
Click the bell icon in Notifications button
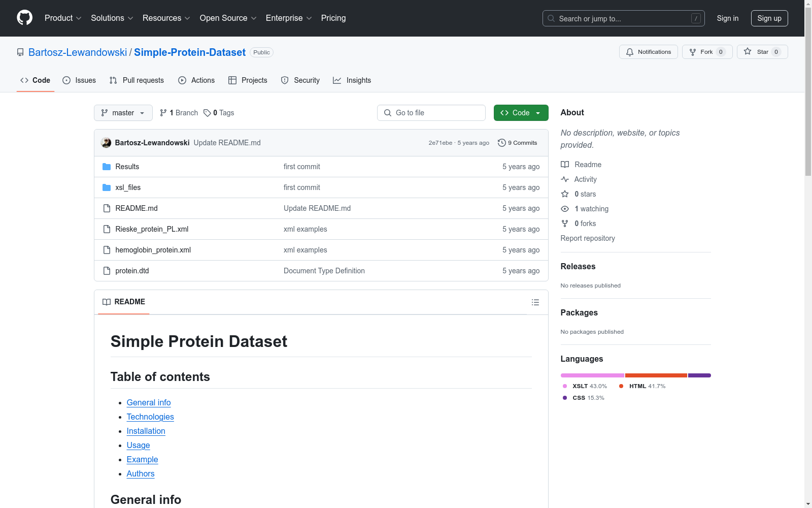tap(630, 52)
